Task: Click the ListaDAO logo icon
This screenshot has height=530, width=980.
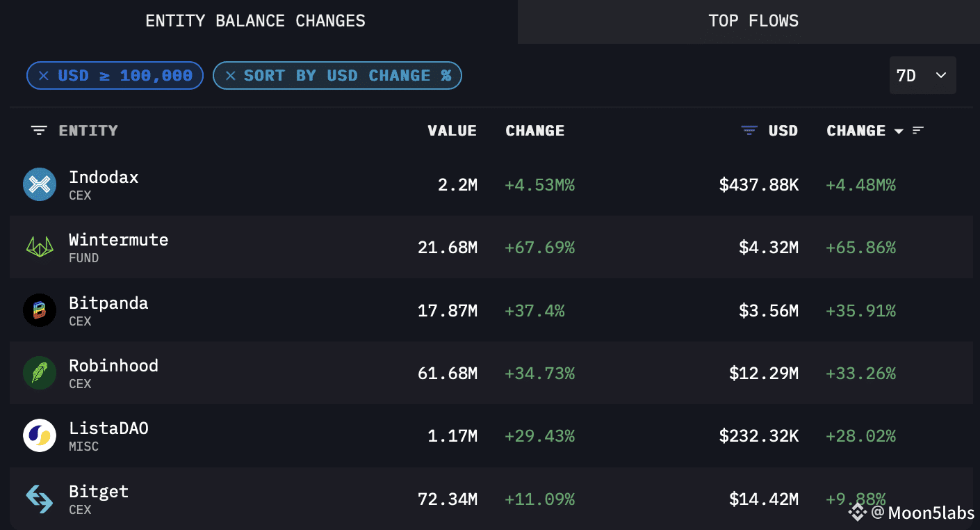Action: click(40, 435)
